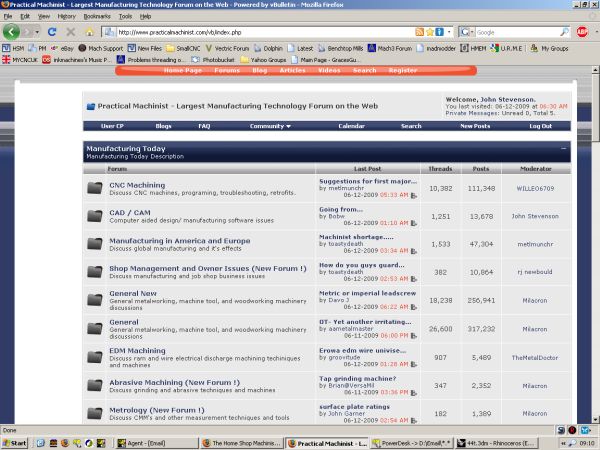This screenshot has width=600, height=450.
Task: Open the Help menu
Action: pyautogui.click(x=145, y=16)
